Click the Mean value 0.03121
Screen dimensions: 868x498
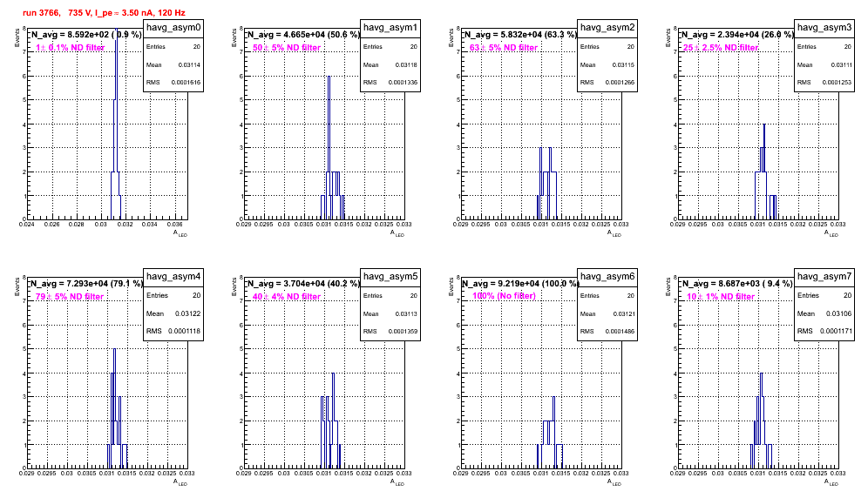point(623,313)
